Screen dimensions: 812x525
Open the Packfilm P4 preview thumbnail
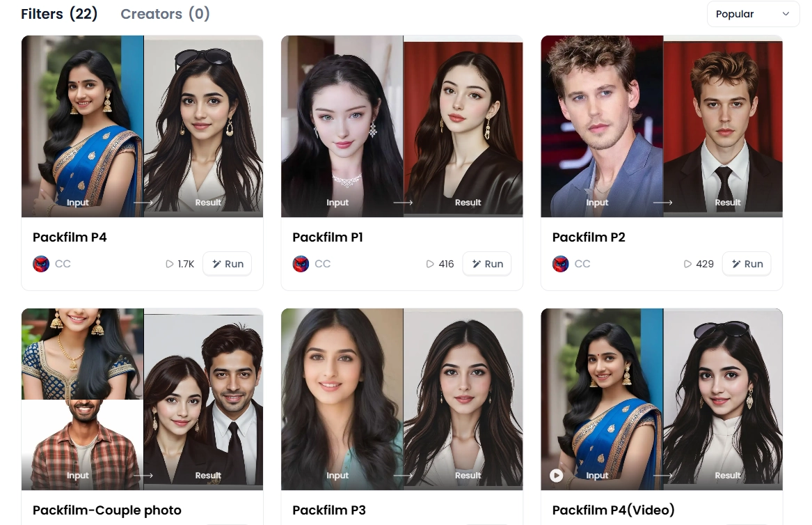143,127
